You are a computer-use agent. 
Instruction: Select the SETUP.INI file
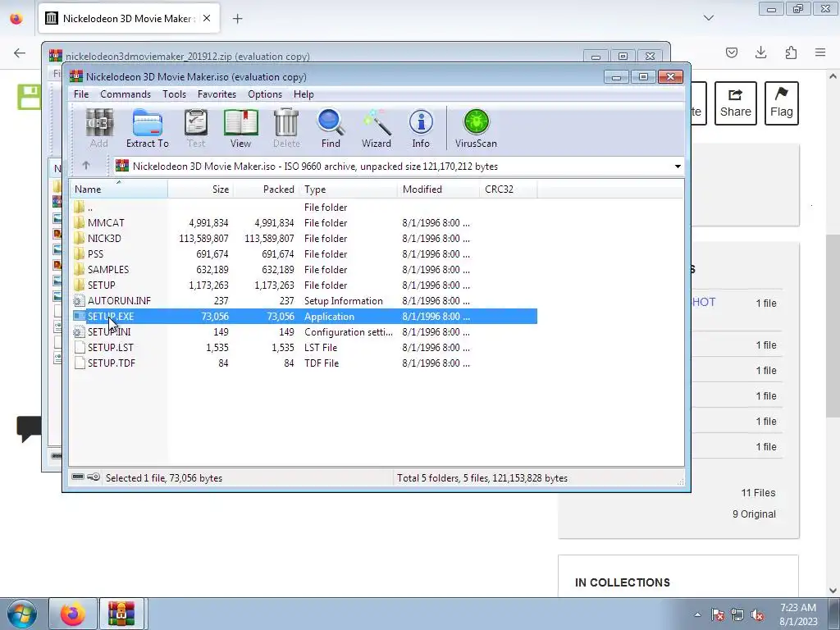coord(304,331)
